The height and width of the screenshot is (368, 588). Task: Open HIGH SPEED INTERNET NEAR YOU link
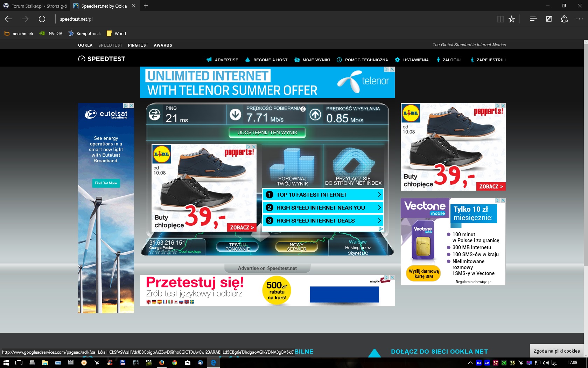pyautogui.click(x=323, y=207)
